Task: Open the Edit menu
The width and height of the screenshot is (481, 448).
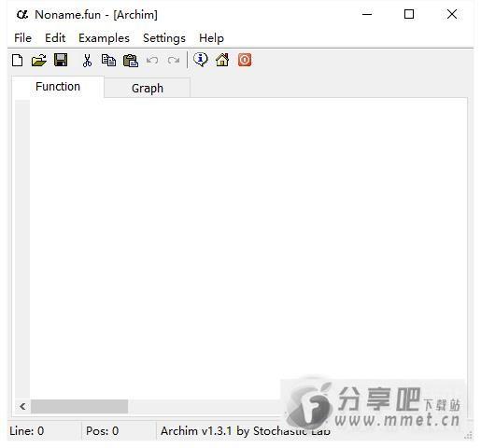Action: click(x=55, y=38)
